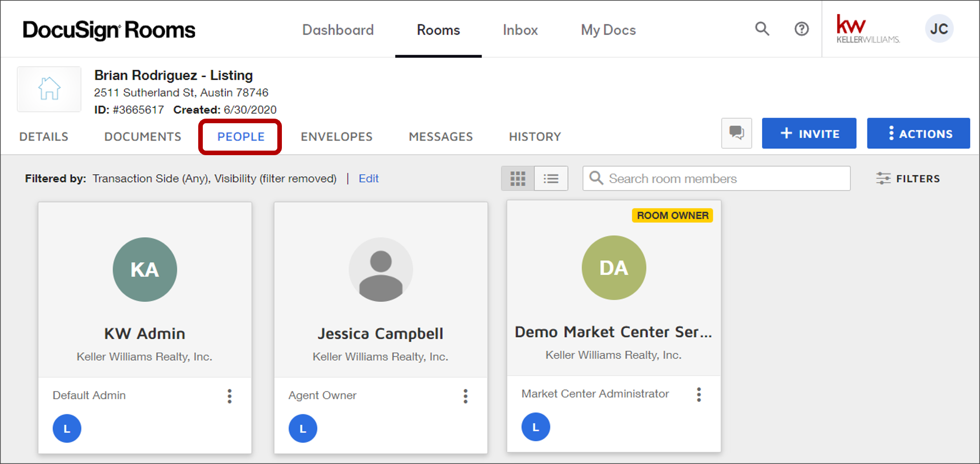The width and height of the screenshot is (980, 464).
Task: Click the search magnifier icon in header
Action: [x=762, y=29]
